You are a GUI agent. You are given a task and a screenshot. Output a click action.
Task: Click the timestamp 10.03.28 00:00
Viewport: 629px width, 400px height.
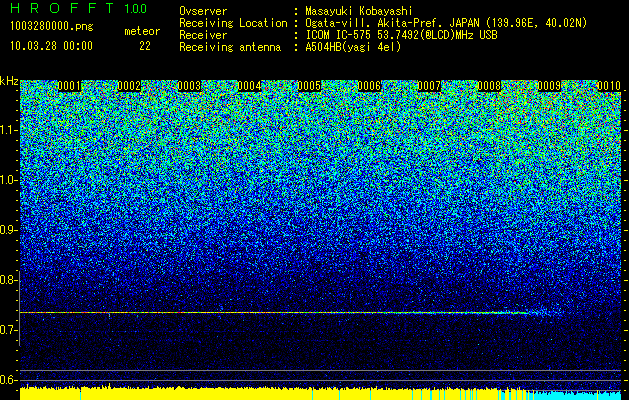[x=51, y=46]
